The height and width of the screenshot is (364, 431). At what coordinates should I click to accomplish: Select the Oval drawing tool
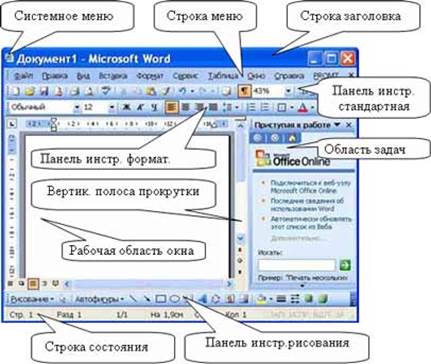174,299
